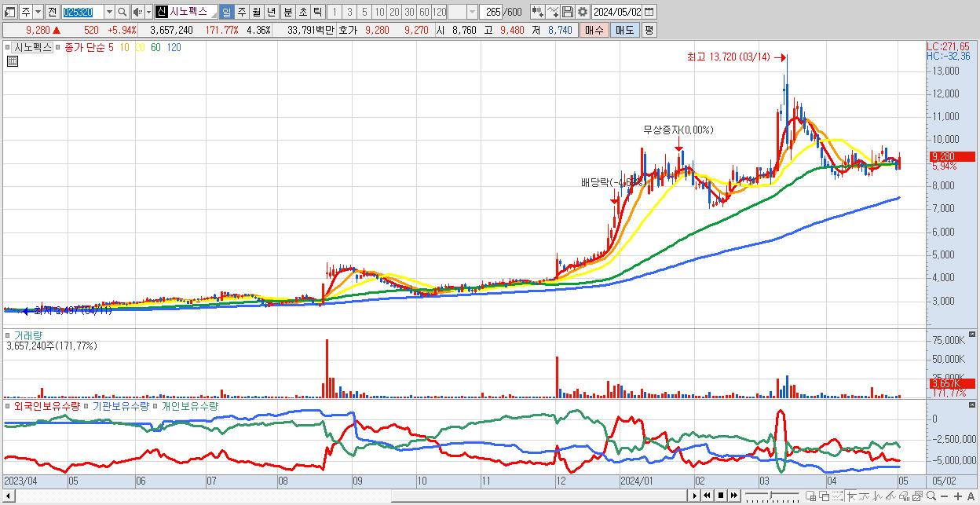Click the chart zoom magnifier icon at bottom
This screenshot has height=505, width=980.
931,496
